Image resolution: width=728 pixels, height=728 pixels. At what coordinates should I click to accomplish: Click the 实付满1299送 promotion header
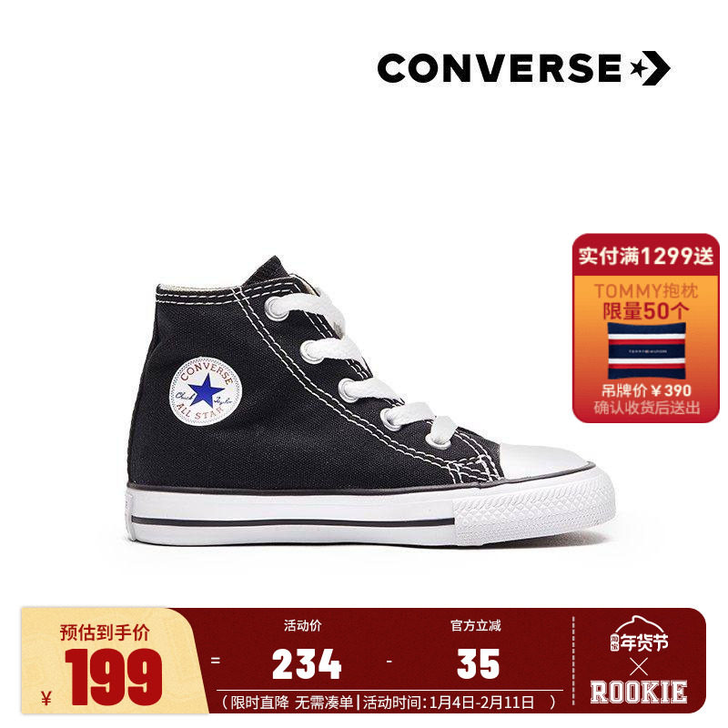[x=646, y=257]
